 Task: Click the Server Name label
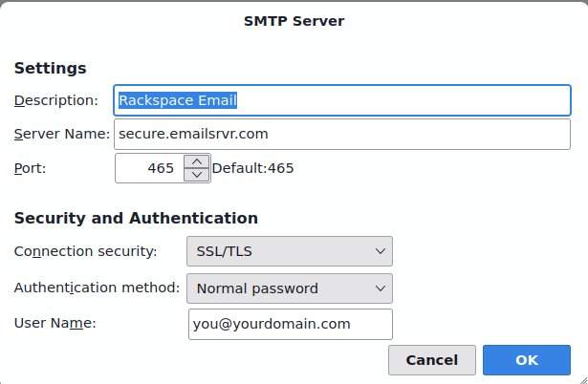(62, 134)
